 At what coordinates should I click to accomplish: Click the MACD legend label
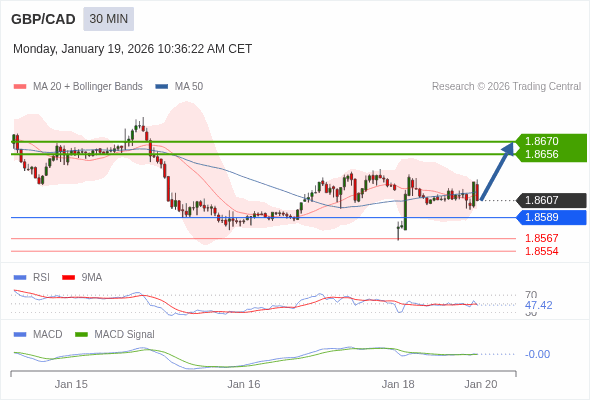(47, 335)
